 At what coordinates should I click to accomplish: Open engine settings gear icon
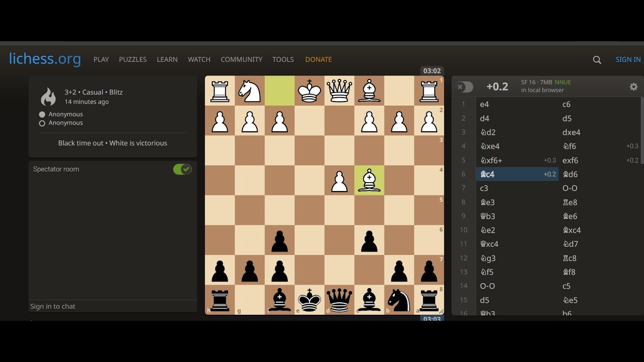click(633, 86)
